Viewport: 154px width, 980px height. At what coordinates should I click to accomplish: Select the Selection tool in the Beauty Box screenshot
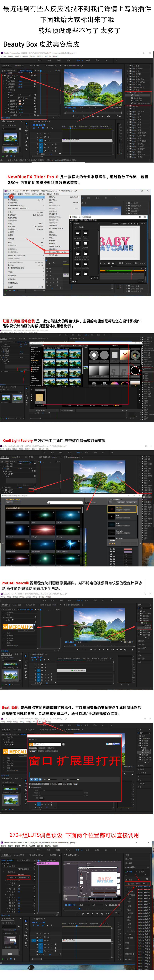pos(26,124)
